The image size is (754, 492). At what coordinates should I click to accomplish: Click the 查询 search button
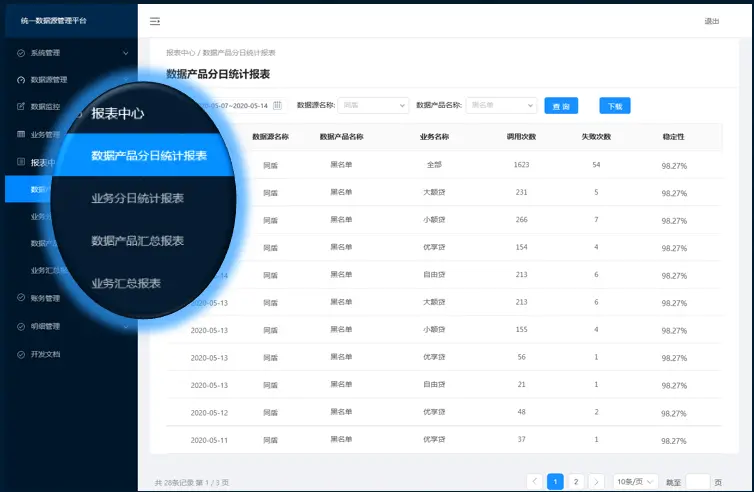tap(561, 105)
